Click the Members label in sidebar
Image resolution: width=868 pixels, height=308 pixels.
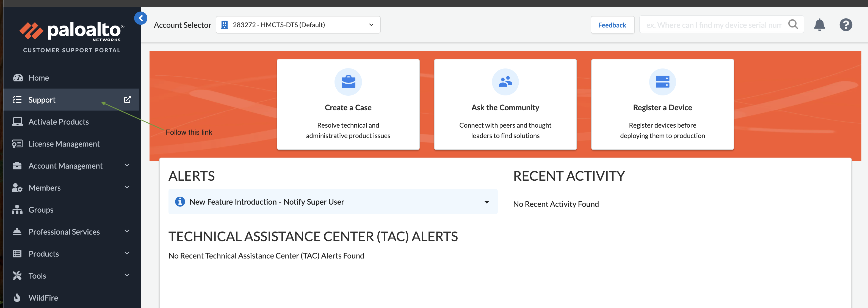[45, 188]
